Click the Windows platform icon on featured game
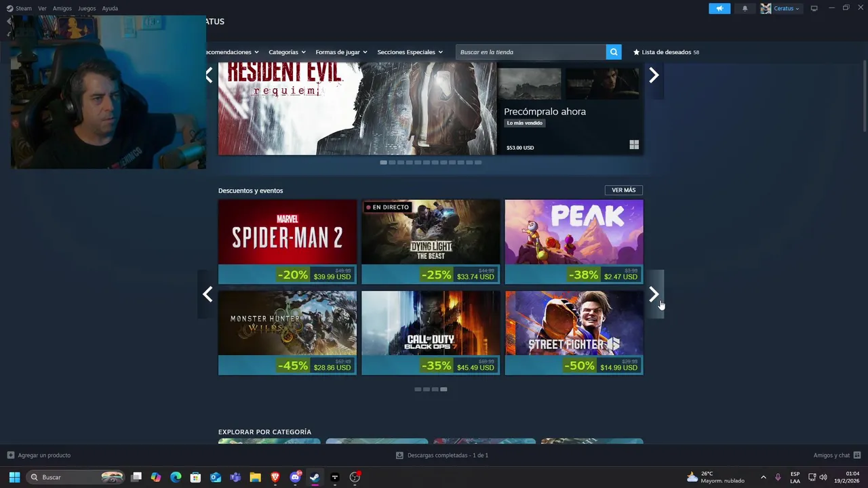The width and height of the screenshot is (868, 488). coord(634,145)
